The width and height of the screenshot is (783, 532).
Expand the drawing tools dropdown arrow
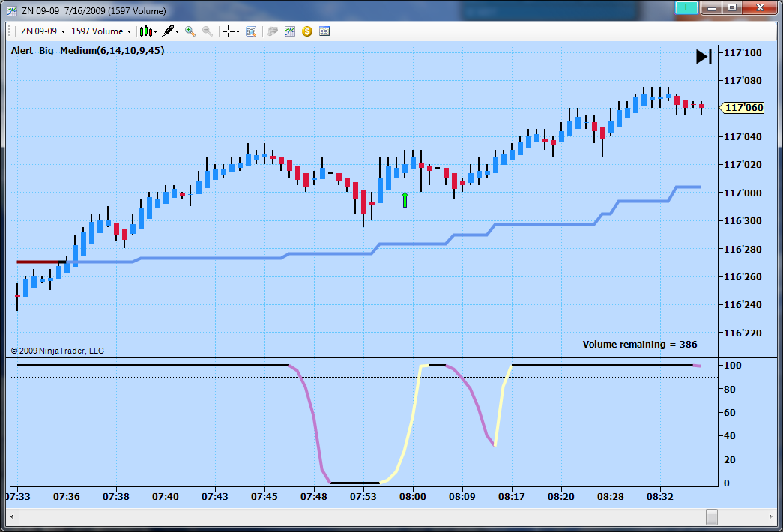(178, 32)
